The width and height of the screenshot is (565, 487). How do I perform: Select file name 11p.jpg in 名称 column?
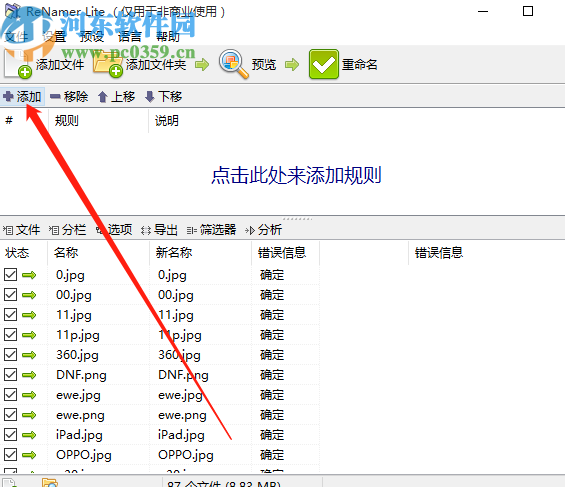tap(77, 335)
